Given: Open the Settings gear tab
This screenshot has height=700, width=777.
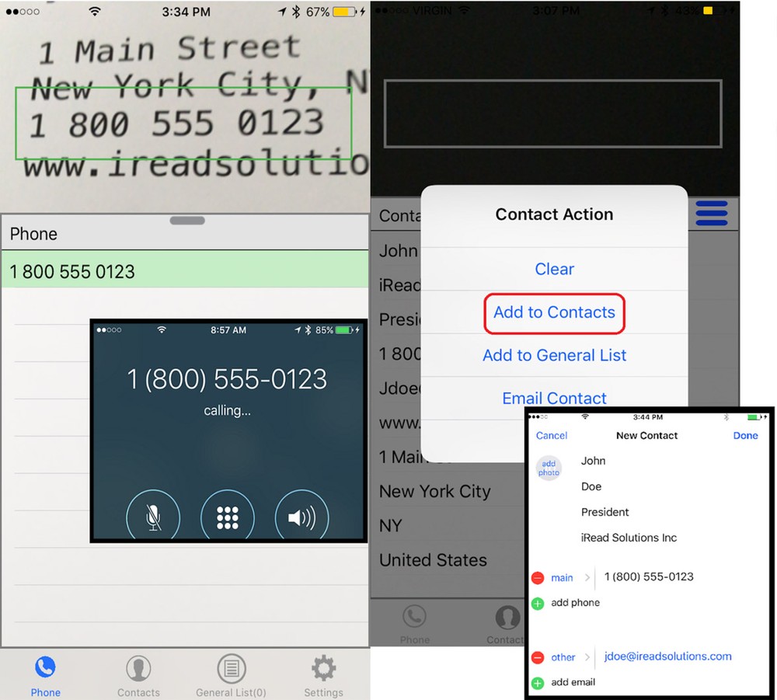Looking at the screenshot, I should [323, 674].
